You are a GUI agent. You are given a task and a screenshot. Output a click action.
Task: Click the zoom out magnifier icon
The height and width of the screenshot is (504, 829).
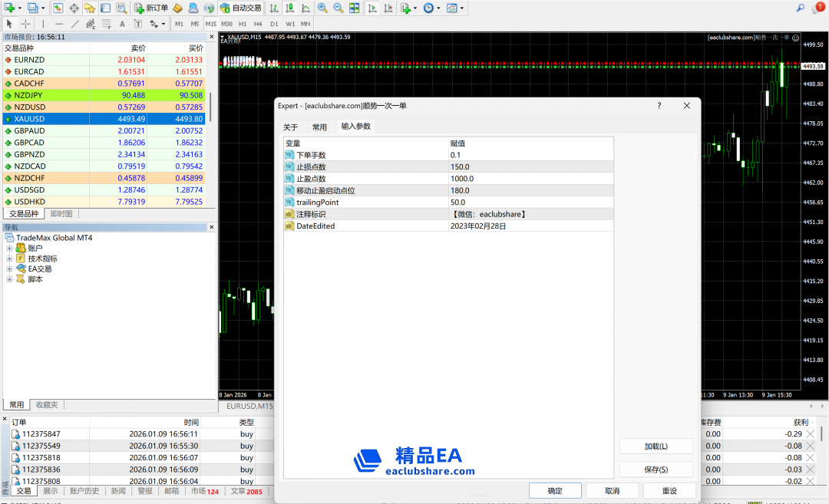tap(338, 8)
